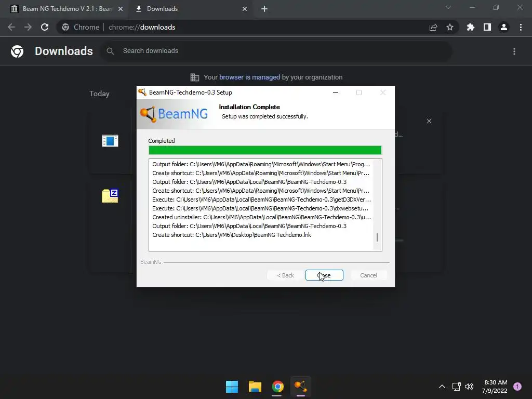Minimize the BeamNG-Techdemo-0.3 Setup window
Screen dimensions: 532x399
(336, 92)
